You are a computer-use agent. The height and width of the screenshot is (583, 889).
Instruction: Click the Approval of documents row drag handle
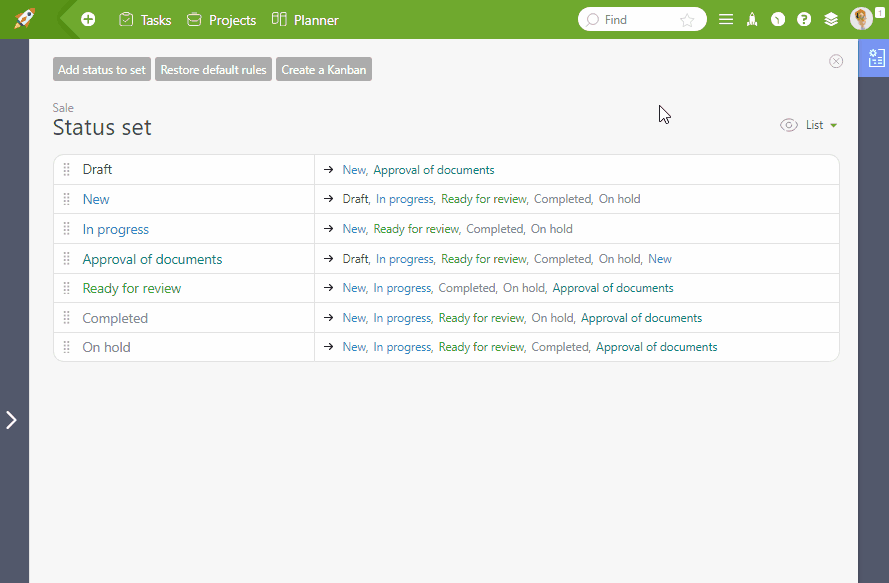point(66,259)
